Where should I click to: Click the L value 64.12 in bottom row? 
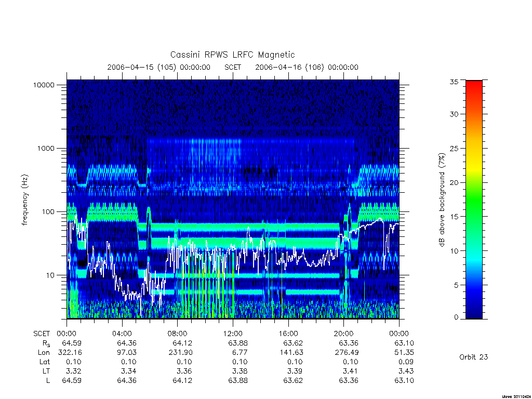pos(182,380)
